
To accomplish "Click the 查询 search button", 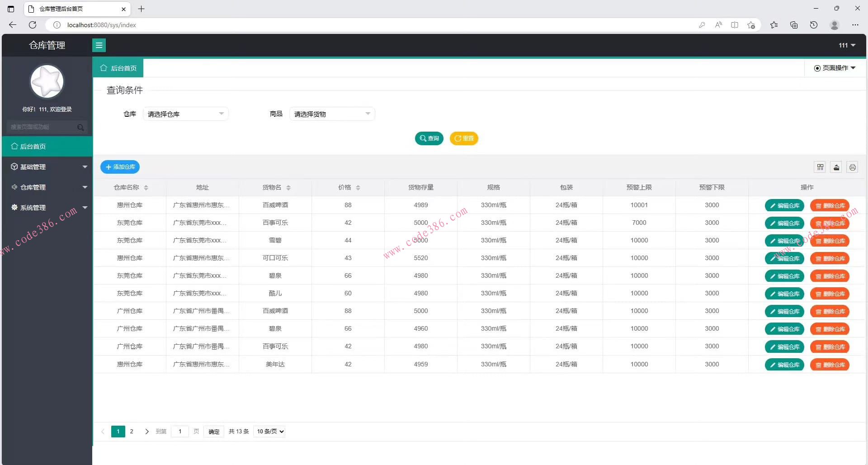I will tap(429, 138).
